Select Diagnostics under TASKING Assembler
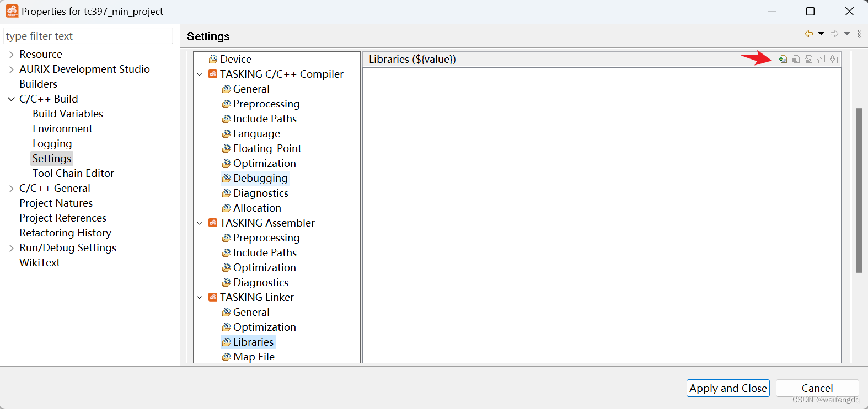The height and width of the screenshot is (409, 868). click(x=261, y=282)
